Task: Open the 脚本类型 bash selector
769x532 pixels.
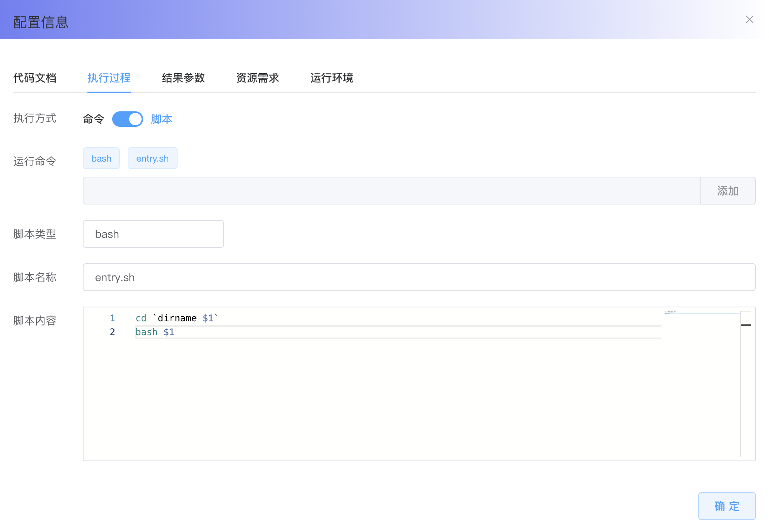Action: [153, 234]
